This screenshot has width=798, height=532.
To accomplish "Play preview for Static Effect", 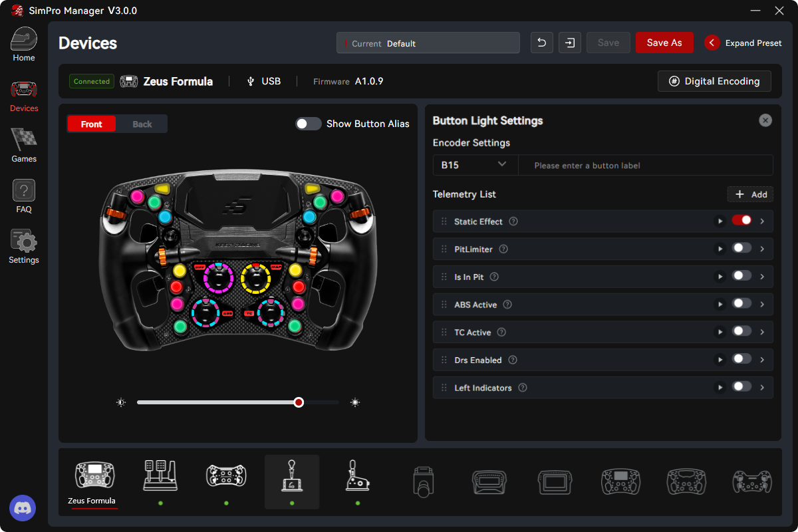I will [720, 221].
